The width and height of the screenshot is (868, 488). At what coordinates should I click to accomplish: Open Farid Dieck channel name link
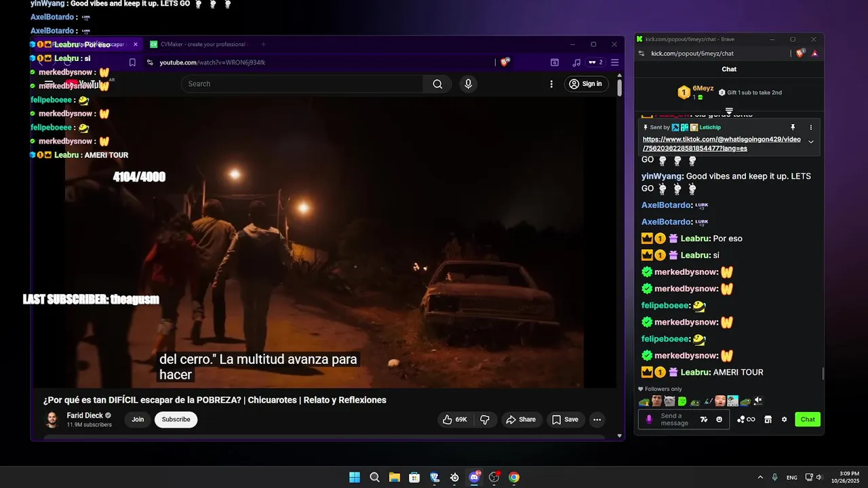(x=85, y=415)
